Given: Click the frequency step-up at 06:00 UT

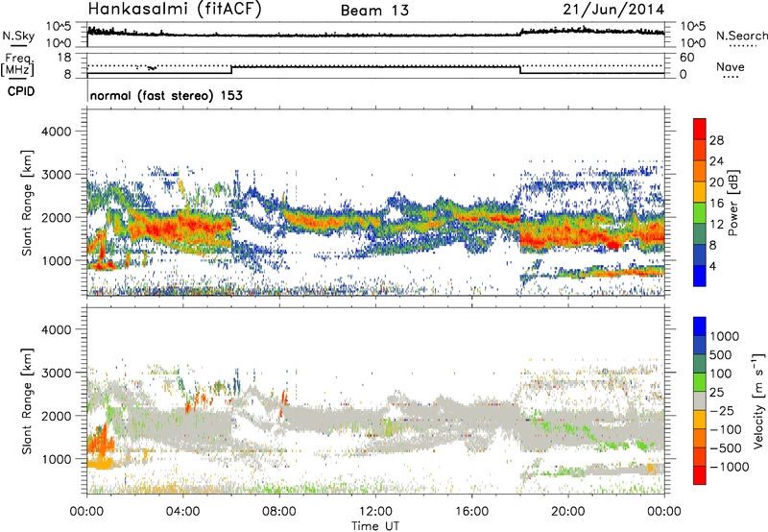Looking at the screenshot, I should 231,69.
